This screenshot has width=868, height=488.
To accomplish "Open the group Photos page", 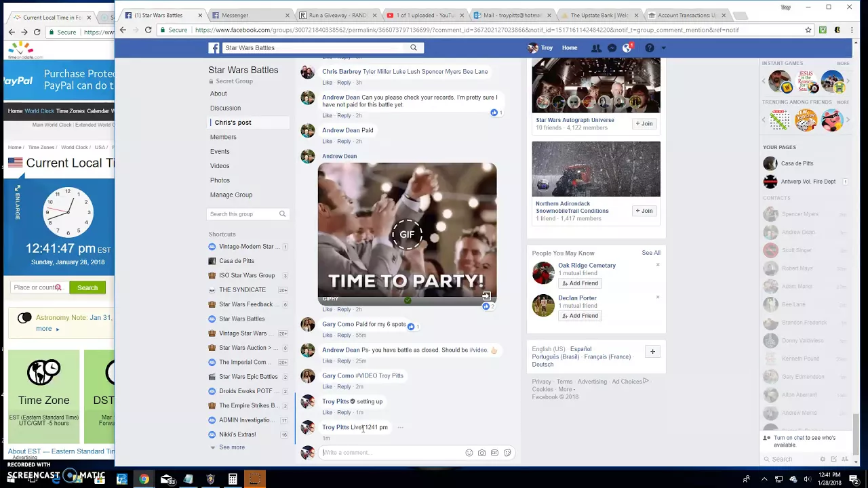I will click(220, 180).
